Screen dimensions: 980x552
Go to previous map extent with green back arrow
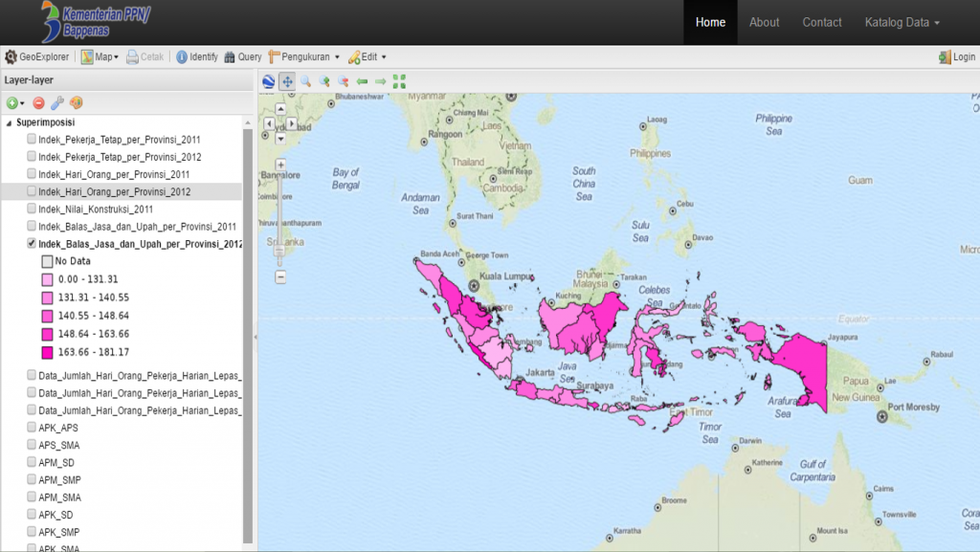(x=361, y=81)
